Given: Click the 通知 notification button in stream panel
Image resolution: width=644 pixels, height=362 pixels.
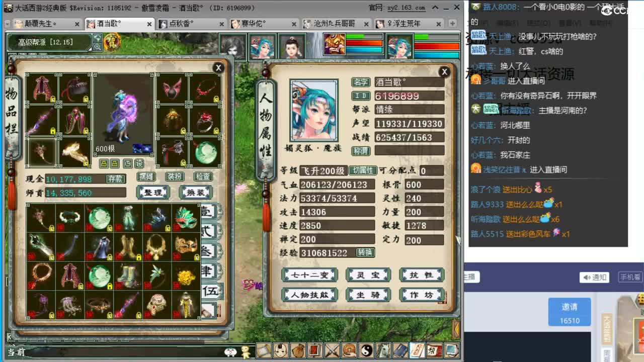Looking at the screenshot, I should (594, 278).
